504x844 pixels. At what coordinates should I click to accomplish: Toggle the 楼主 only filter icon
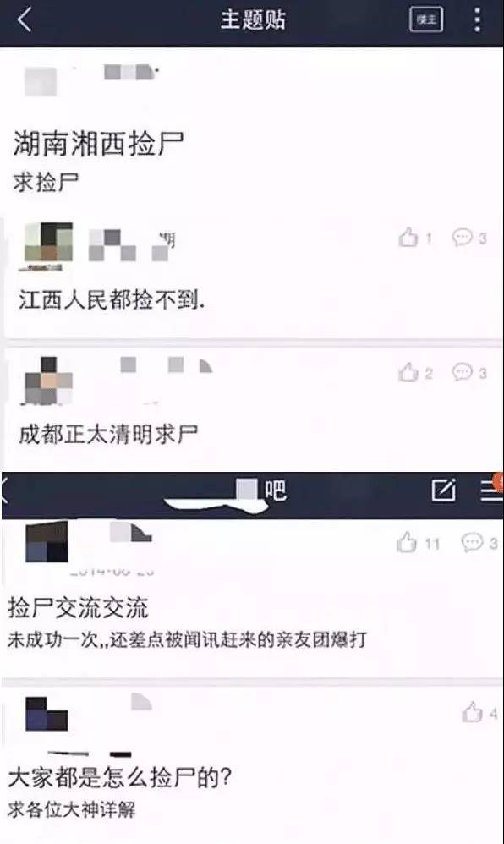click(426, 20)
